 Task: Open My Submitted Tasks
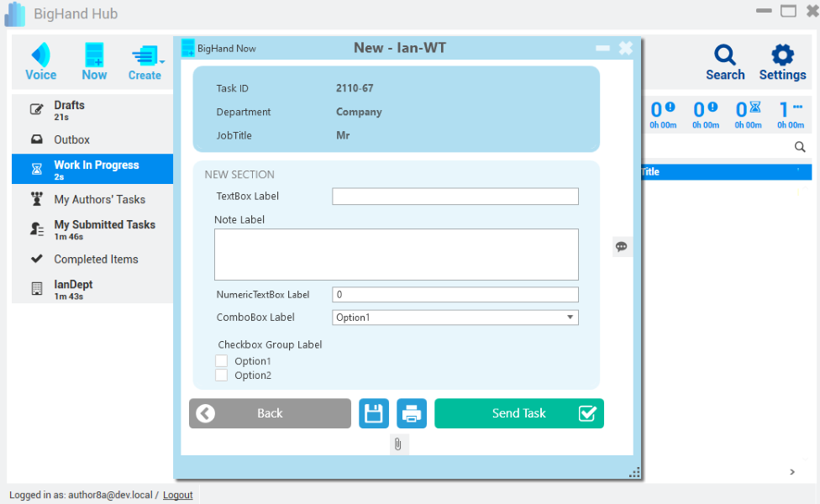pos(92,229)
